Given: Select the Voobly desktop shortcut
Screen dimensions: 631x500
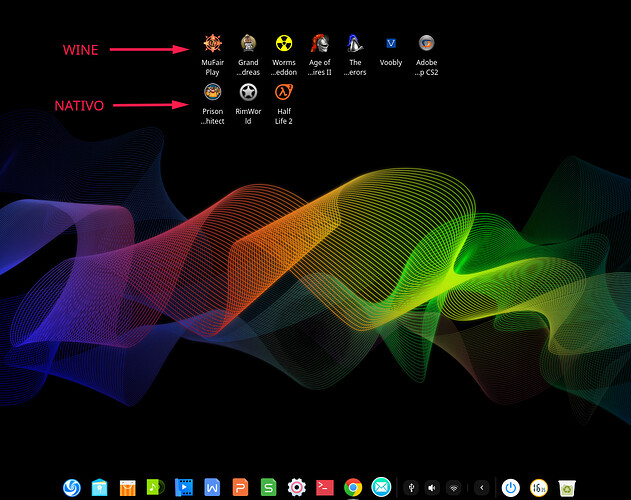Looking at the screenshot, I should point(391,43).
